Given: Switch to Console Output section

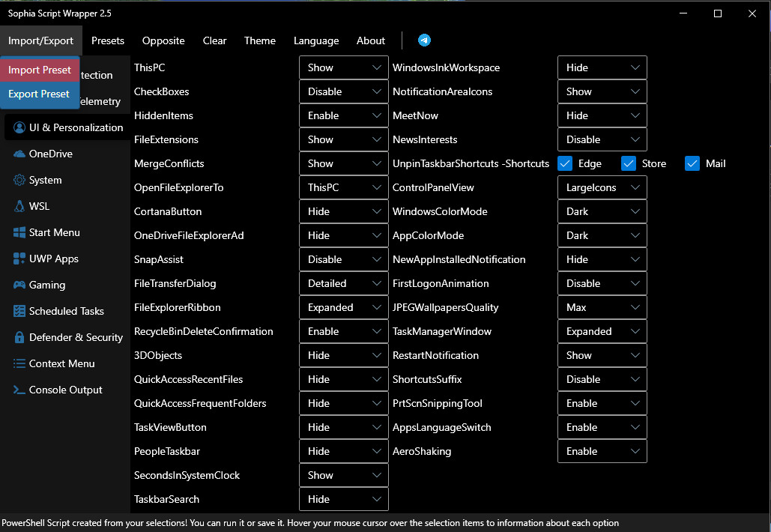Looking at the screenshot, I should (67, 390).
